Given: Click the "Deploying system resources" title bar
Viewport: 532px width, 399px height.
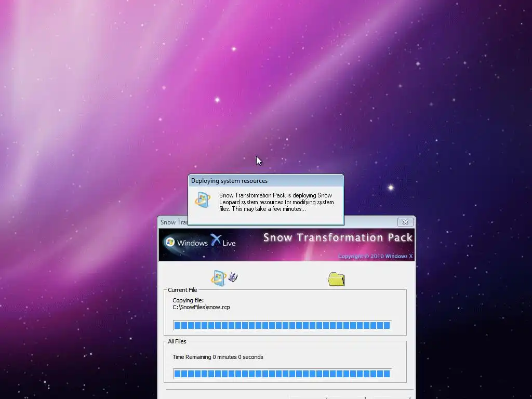Looking at the screenshot, I should click(x=265, y=181).
